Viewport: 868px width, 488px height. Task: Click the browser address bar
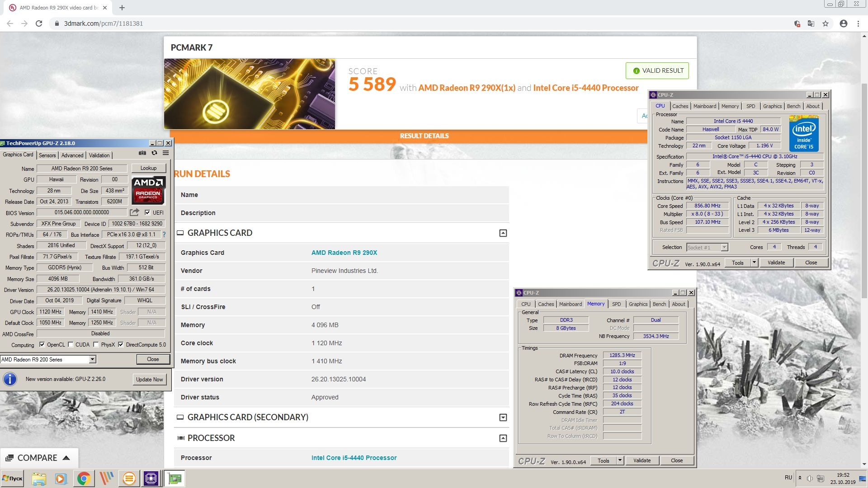420,23
